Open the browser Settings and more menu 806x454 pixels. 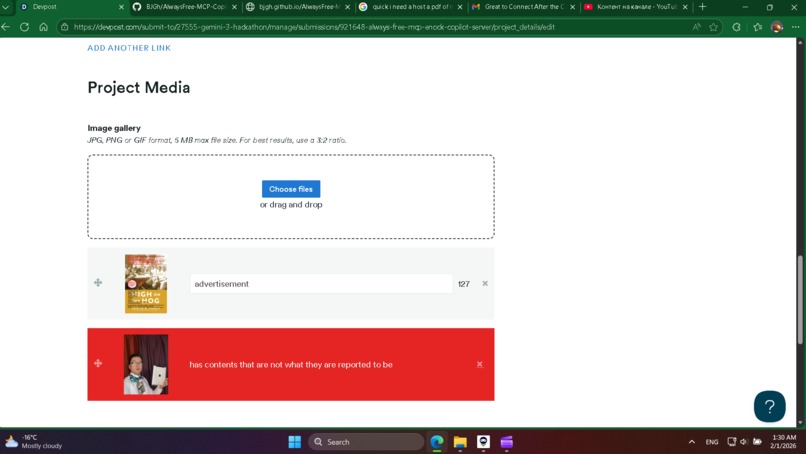tap(795, 27)
